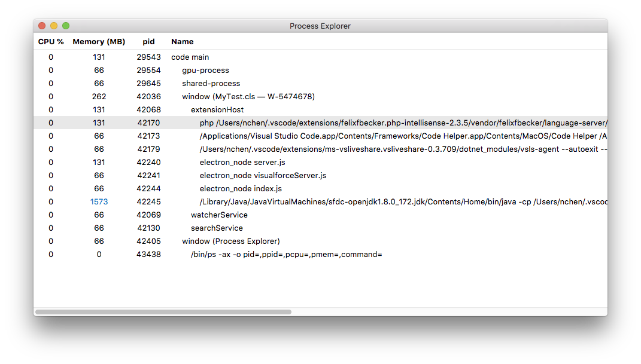Image resolution: width=641 pixels, height=364 pixels.
Task: Select the watcherService process row
Action: click(321, 215)
